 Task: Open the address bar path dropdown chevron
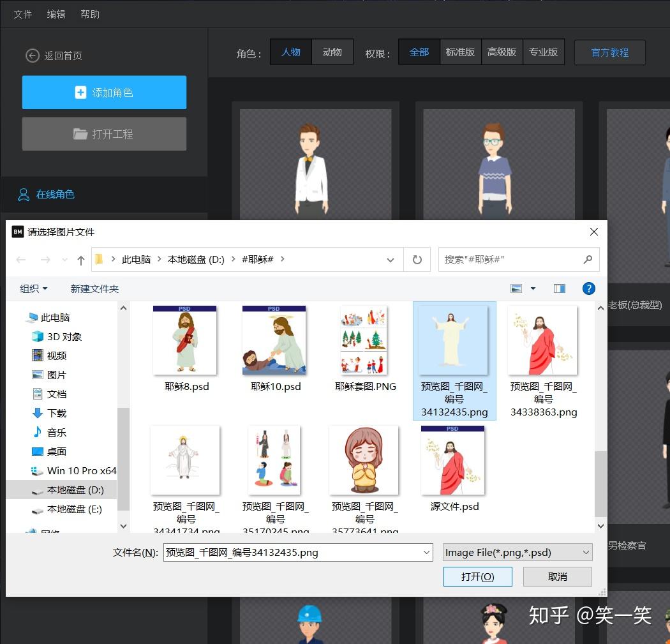[x=390, y=259]
